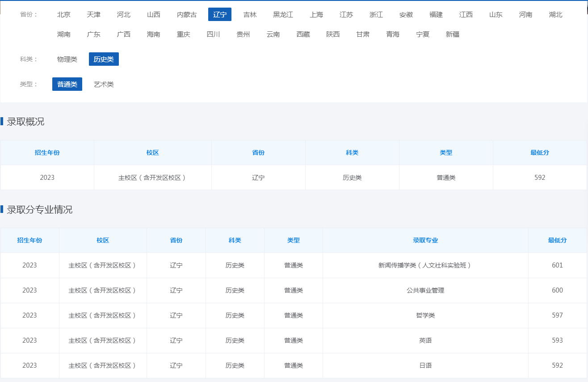Pick 湖北 province option
The image size is (588, 382).
(x=556, y=15)
